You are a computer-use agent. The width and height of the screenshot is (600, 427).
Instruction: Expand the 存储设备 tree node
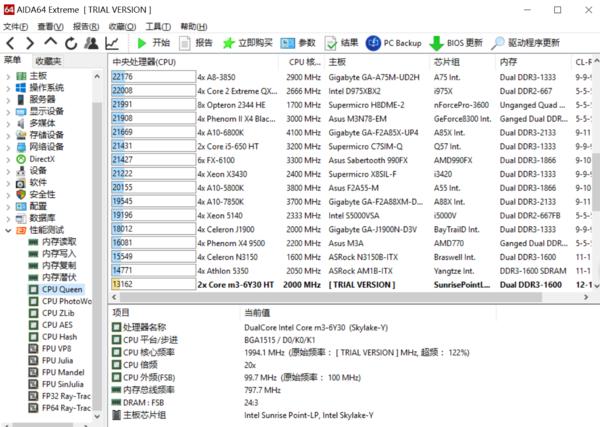point(8,135)
